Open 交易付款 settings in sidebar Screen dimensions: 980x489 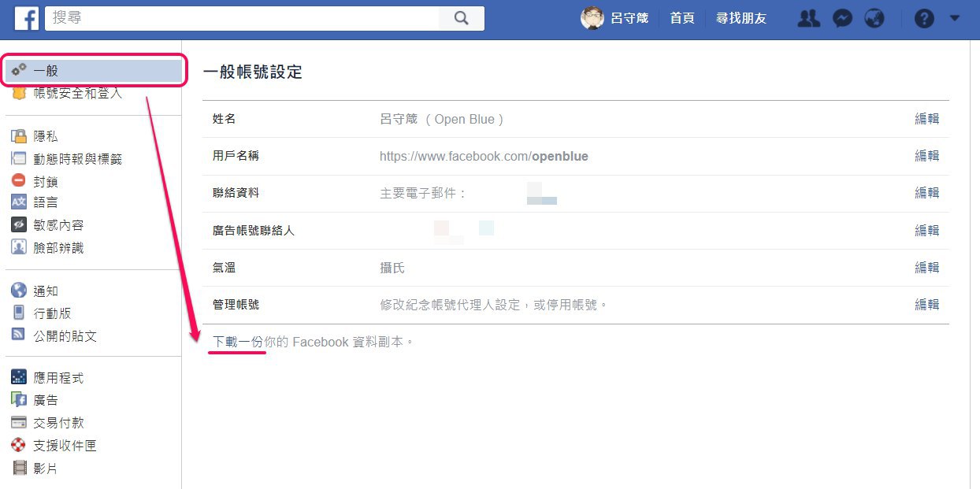click(x=58, y=423)
